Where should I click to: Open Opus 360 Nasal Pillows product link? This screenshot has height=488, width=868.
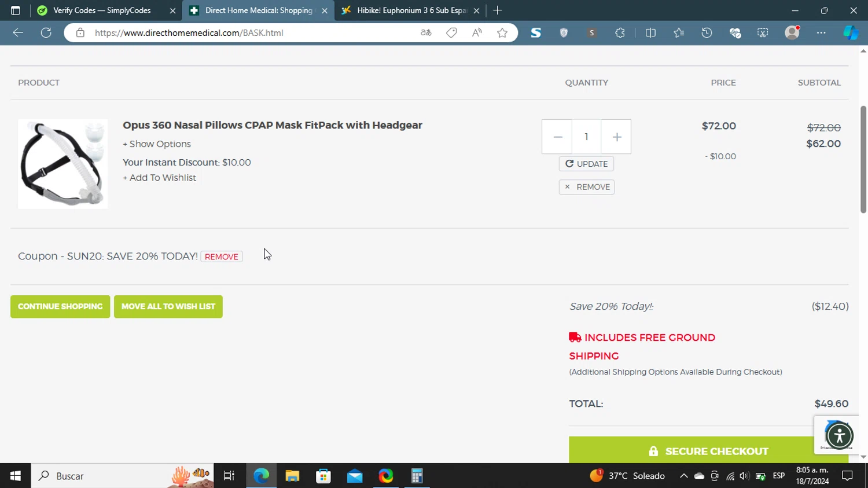coord(273,125)
